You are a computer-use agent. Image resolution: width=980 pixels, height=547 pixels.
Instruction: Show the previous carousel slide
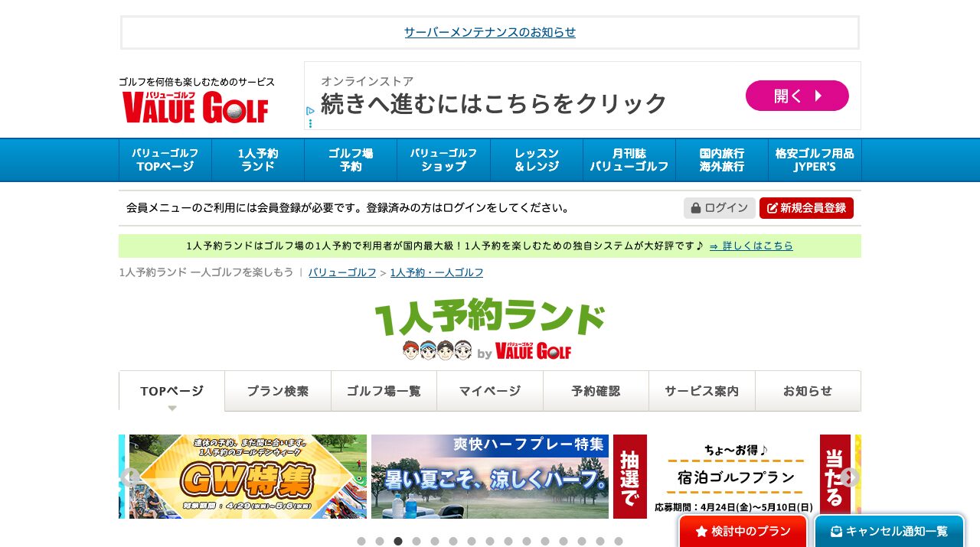pyautogui.click(x=129, y=477)
